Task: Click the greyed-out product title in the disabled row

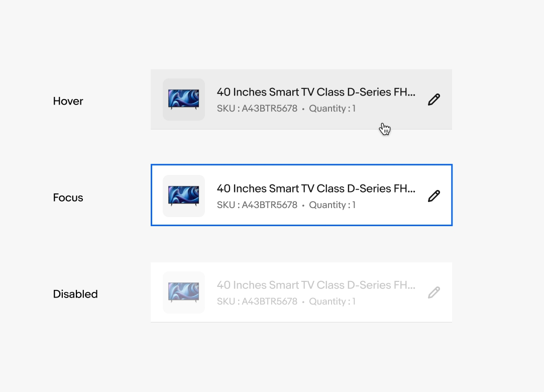Action: 316,285
